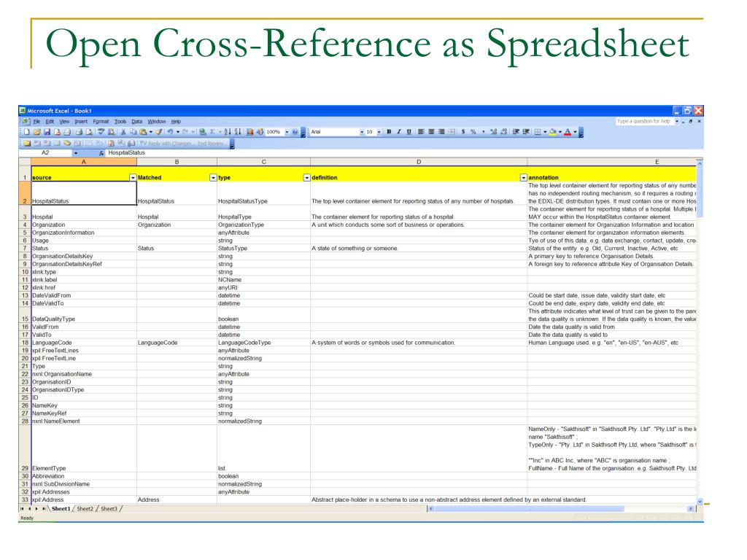Toggle Italic formatting
The width and height of the screenshot is (747, 560).
tap(399, 132)
